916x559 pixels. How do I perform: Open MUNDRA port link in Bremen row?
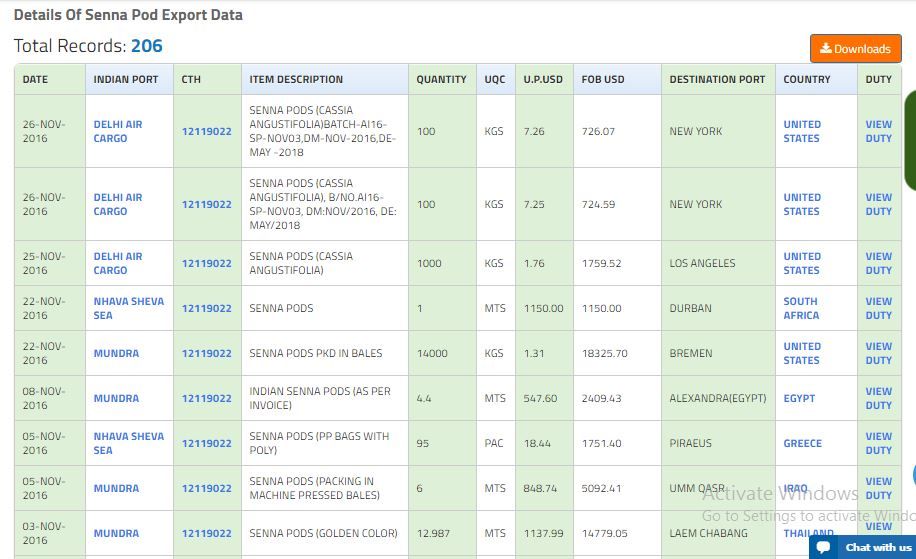116,353
